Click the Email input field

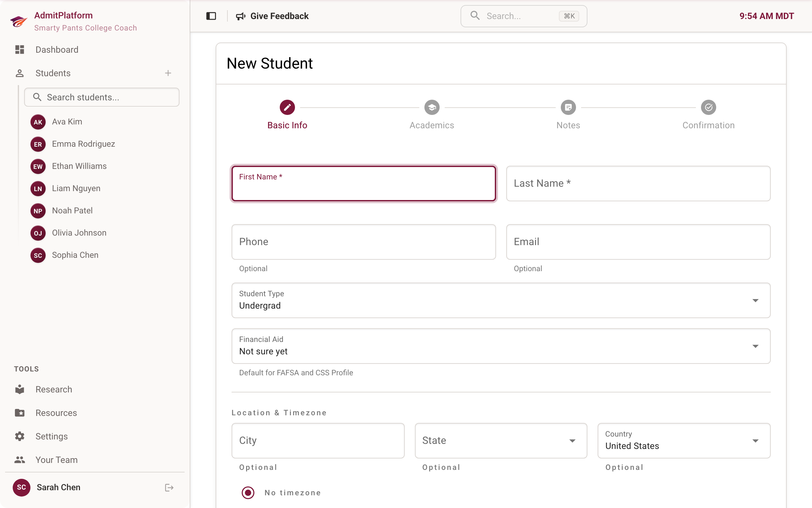638,242
